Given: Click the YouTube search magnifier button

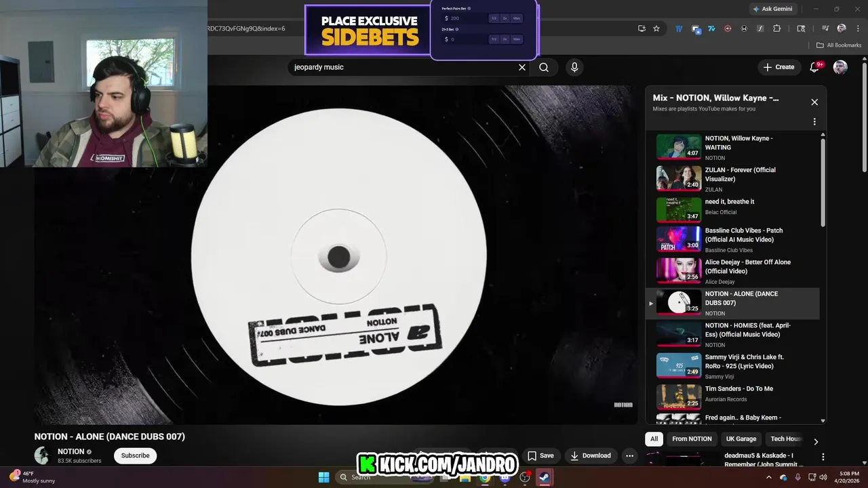Looking at the screenshot, I should coord(544,67).
